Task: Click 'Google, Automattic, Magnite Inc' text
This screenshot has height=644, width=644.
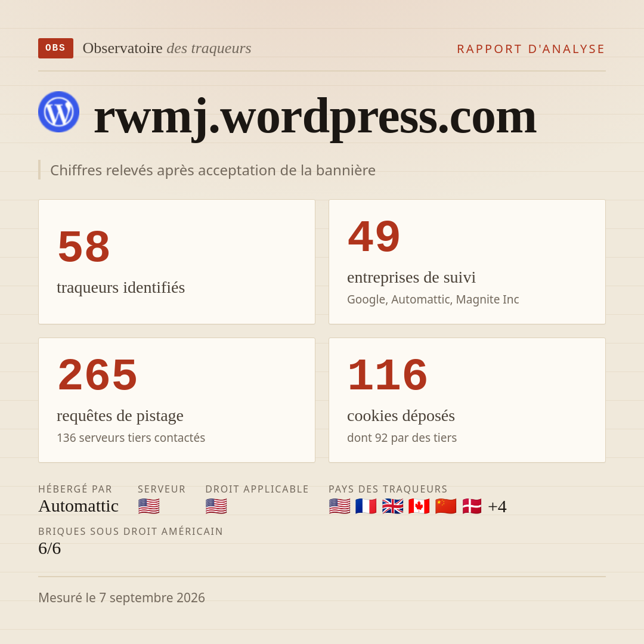Action: coord(433,299)
